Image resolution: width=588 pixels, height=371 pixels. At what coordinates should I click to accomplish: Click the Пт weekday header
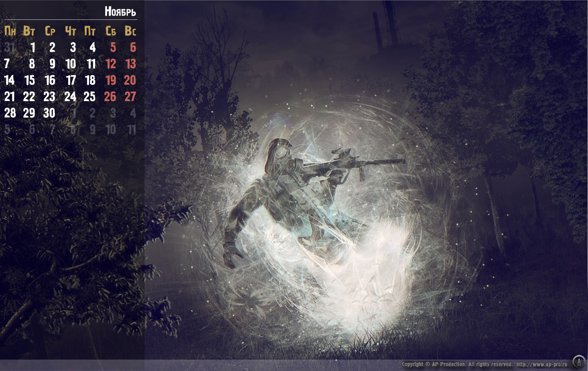tap(90, 31)
